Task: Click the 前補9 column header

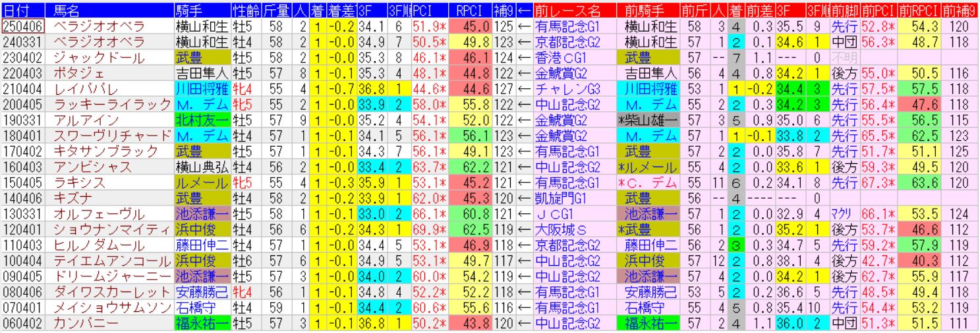Action: point(959,11)
